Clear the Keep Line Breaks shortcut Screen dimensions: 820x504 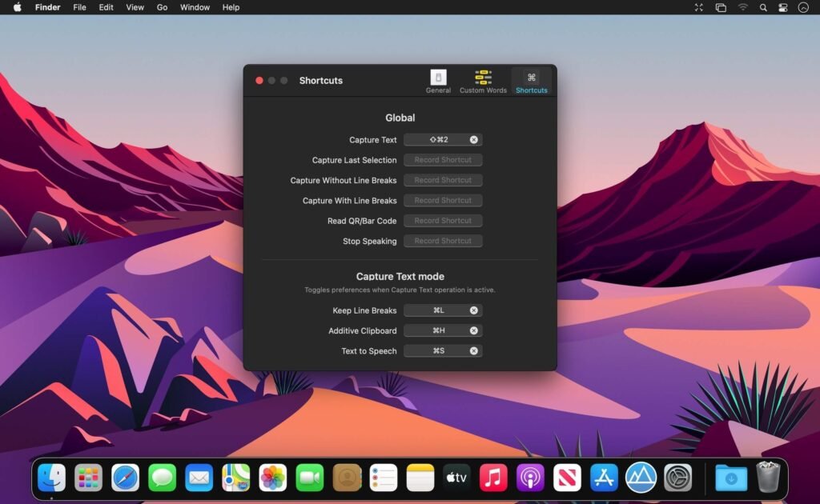click(x=472, y=310)
